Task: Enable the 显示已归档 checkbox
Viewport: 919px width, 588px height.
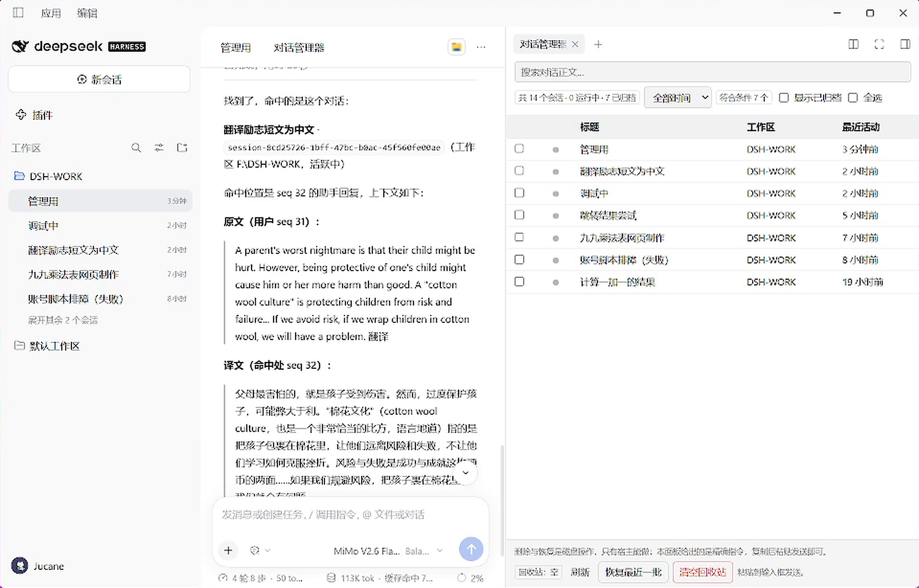Action: coord(784,98)
